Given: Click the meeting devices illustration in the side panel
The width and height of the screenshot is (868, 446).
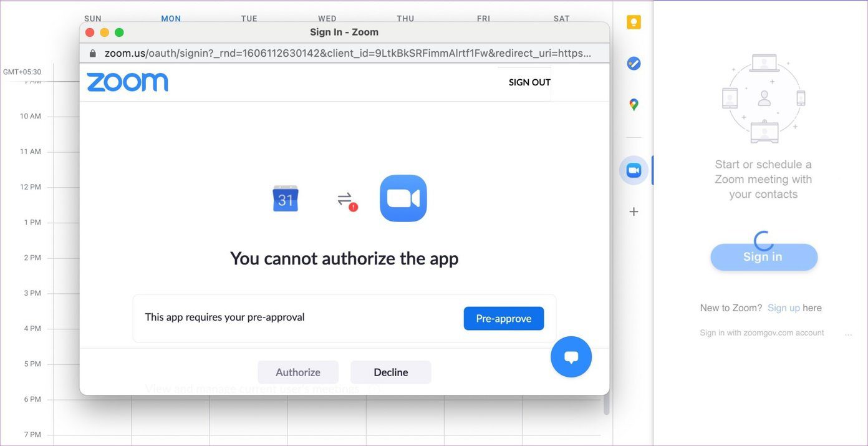Looking at the screenshot, I should point(764,98).
